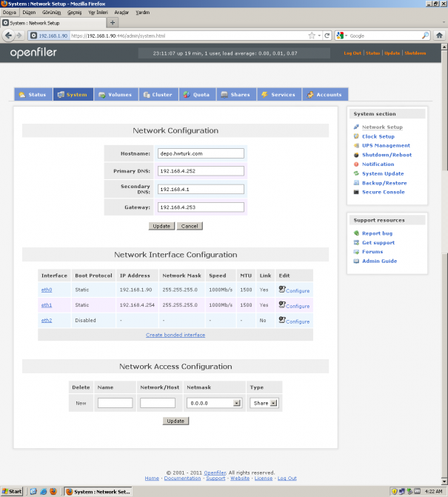The width and height of the screenshot is (448, 497).
Task: Click the eth0 interface link
Action: (47, 290)
